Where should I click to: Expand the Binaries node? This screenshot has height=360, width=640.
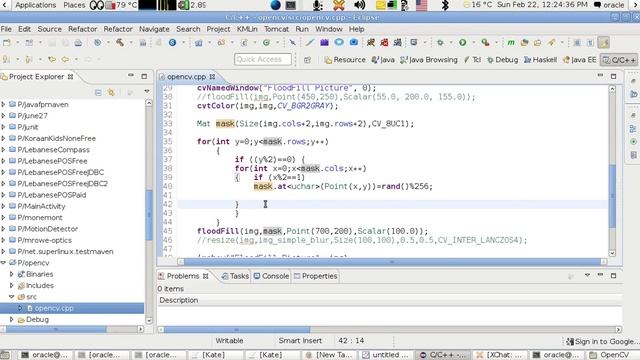coord(12,274)
